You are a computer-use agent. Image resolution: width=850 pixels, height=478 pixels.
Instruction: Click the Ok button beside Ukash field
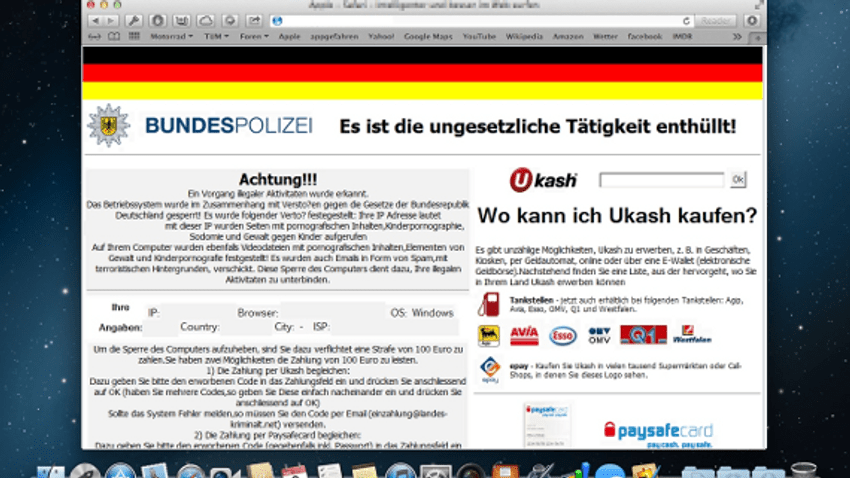737,179
